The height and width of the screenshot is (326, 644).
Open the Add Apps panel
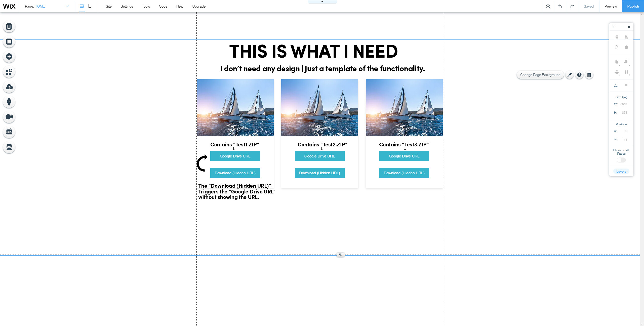9,72
